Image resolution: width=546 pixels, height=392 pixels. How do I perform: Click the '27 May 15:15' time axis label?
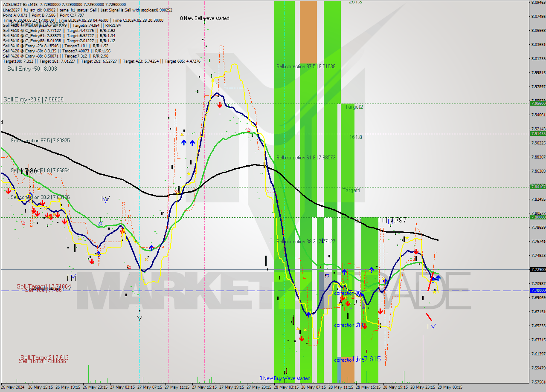pos(204,387)
